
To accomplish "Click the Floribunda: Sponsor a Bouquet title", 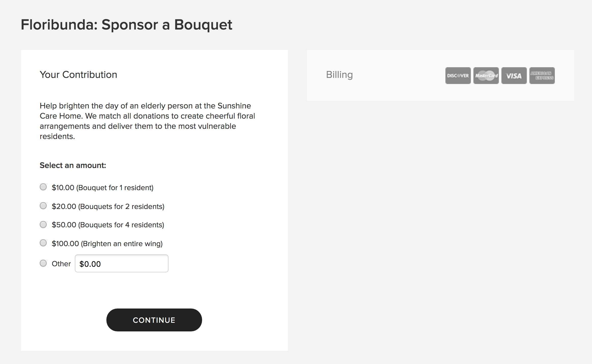I will click(126, 25).
